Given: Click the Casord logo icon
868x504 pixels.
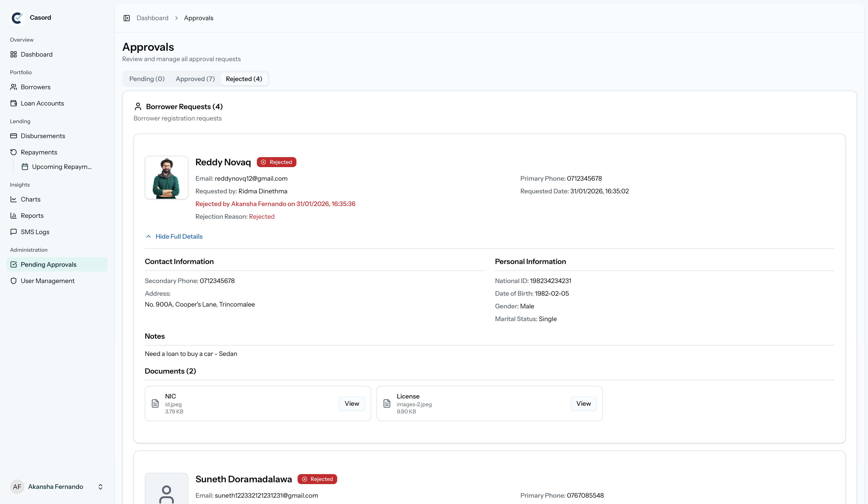Looking at the screenshot, I should (17, 18).
